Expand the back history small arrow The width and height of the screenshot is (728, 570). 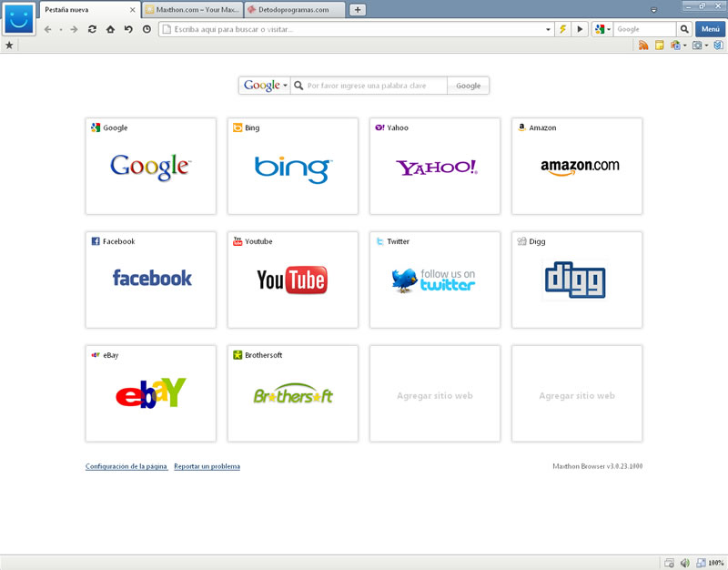point(61,30)
